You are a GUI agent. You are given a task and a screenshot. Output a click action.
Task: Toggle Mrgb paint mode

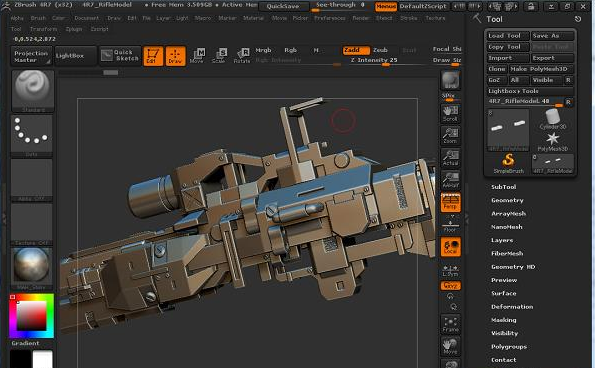[x=263, y=50]
